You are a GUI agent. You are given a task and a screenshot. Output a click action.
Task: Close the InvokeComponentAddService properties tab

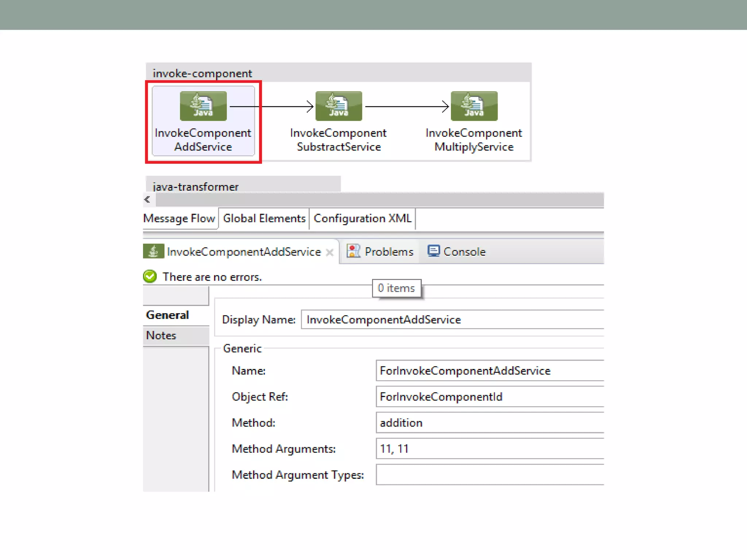click(x=330, y=252)
